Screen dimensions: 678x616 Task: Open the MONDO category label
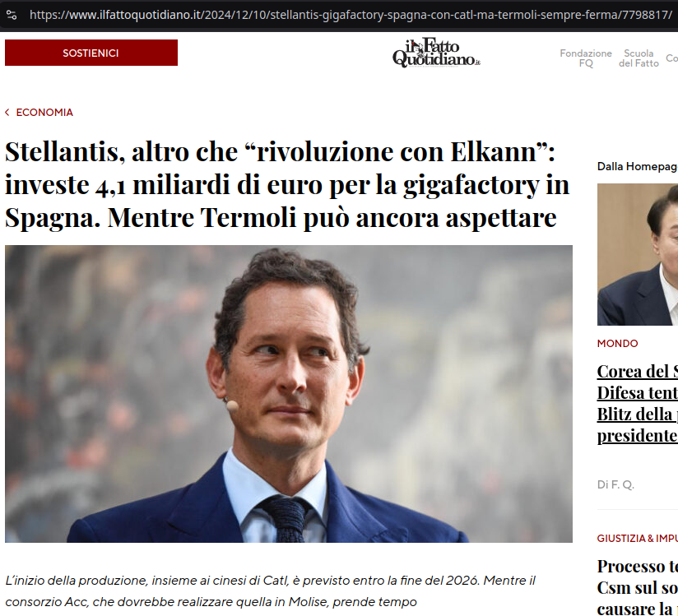pyautogui.click(x=617, y=343)
